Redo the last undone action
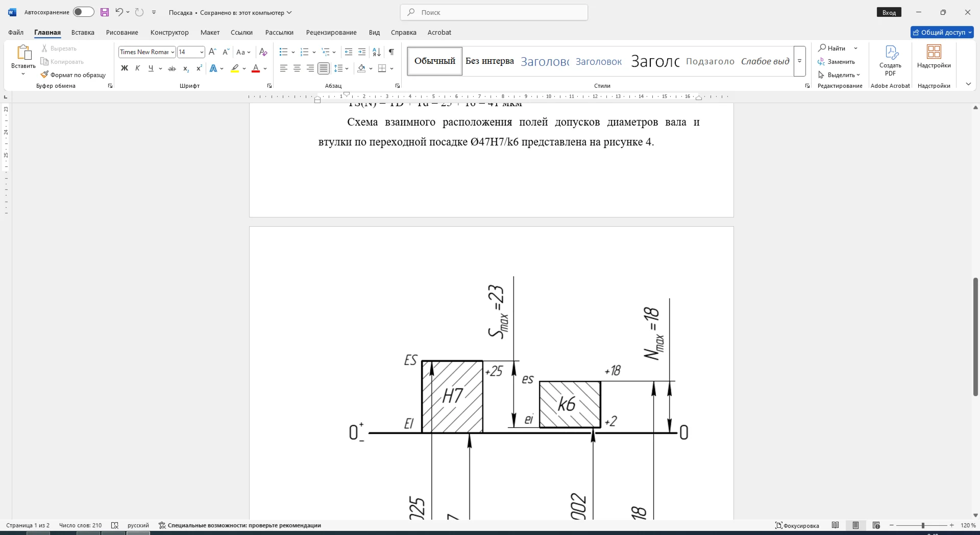 139,12
